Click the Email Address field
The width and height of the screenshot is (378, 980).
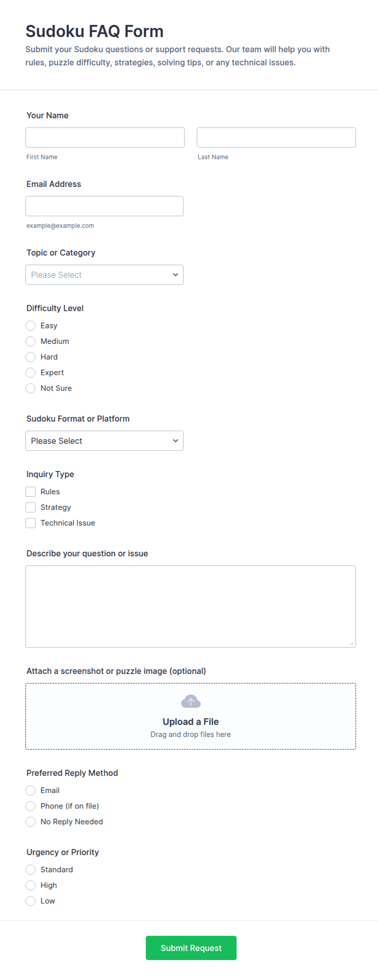(104, 206)
